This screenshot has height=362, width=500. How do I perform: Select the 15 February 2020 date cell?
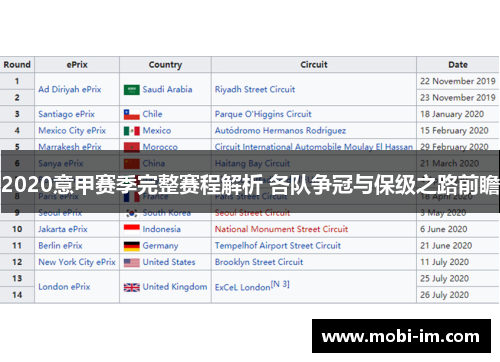[x=458, y=130]
